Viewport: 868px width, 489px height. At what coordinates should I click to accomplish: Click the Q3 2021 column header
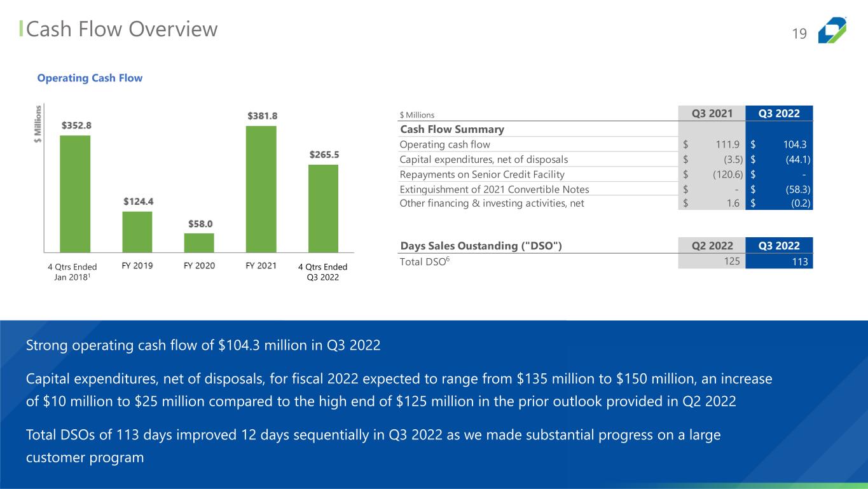(x=712, y=114)
